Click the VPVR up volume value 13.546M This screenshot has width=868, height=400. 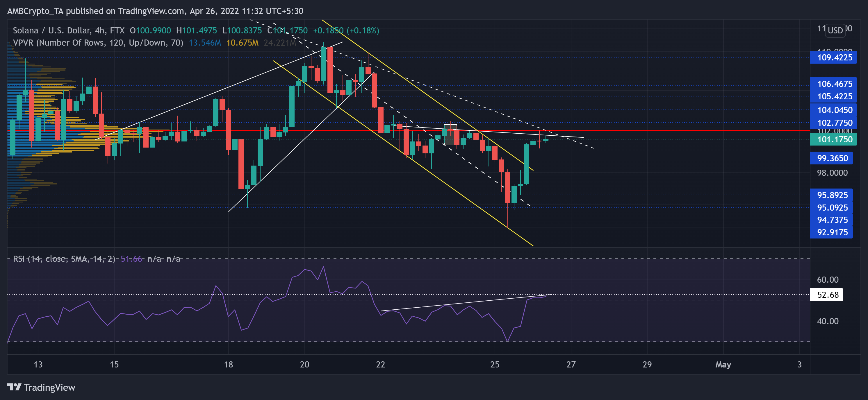click(x=205, y=43)
